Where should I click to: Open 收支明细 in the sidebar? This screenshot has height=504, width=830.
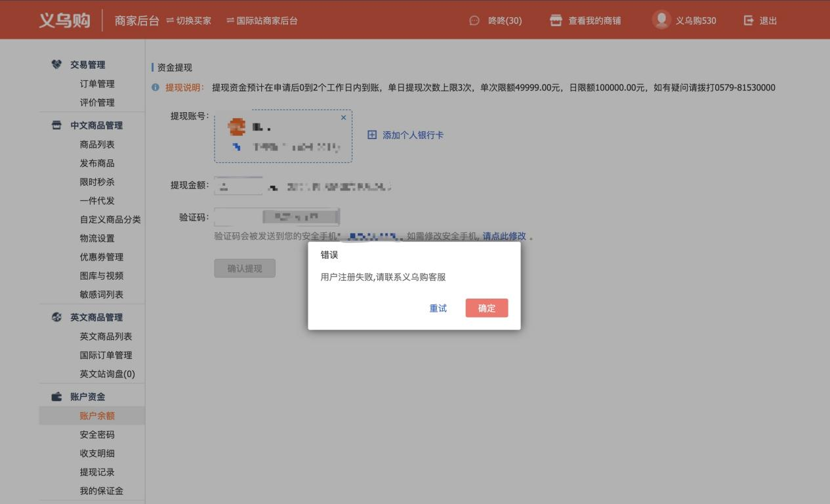(x=97, y=453)
